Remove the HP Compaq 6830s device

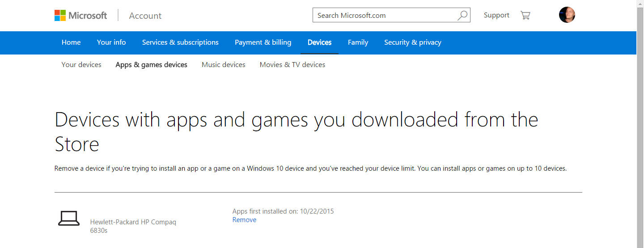coord(244,220)
